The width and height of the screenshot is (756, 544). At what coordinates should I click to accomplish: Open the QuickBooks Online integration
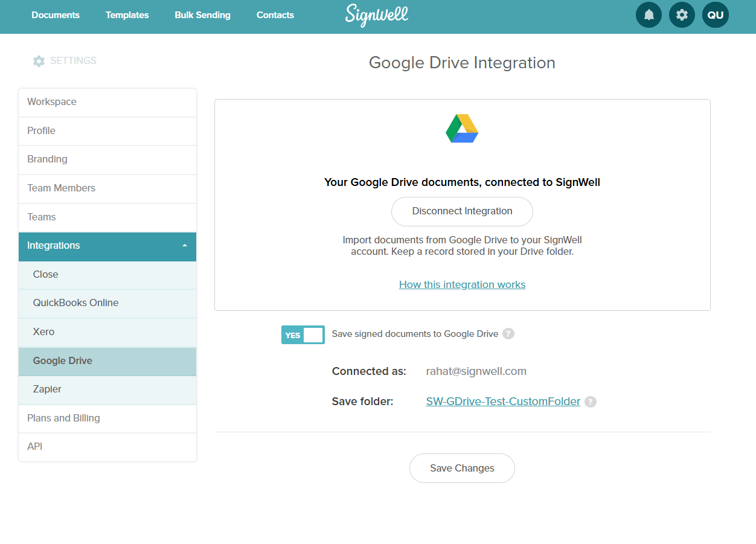107,303
